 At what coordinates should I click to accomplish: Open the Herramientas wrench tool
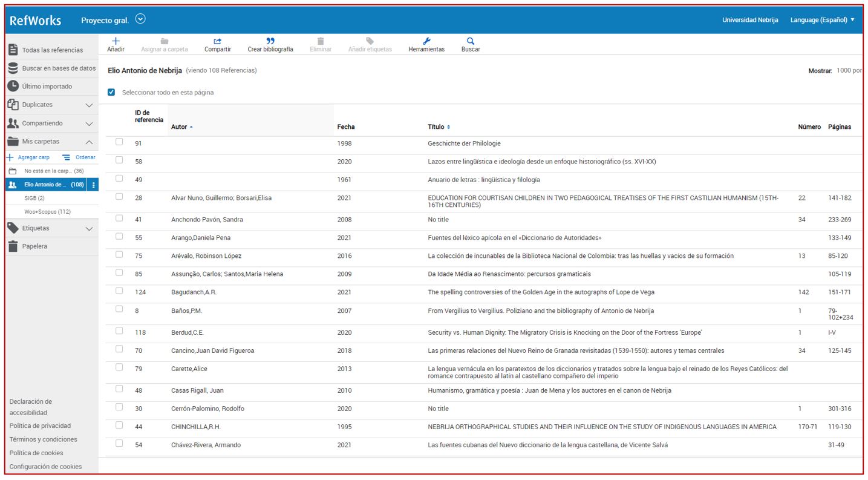coord(426,41)
